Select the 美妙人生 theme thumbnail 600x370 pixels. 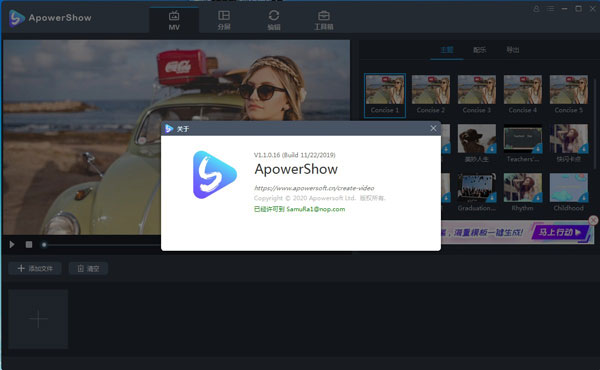(x=476, y=139)
